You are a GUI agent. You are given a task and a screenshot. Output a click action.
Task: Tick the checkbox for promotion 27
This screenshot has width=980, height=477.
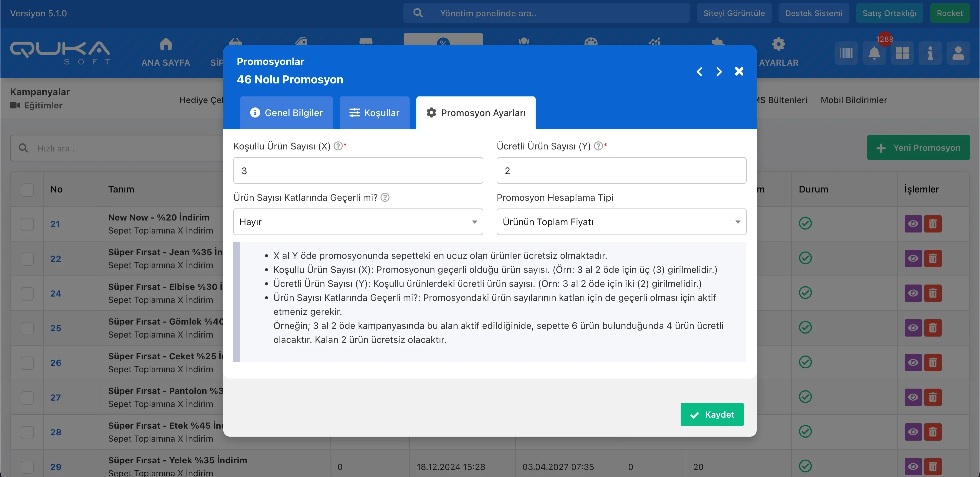tap(27, 398)
